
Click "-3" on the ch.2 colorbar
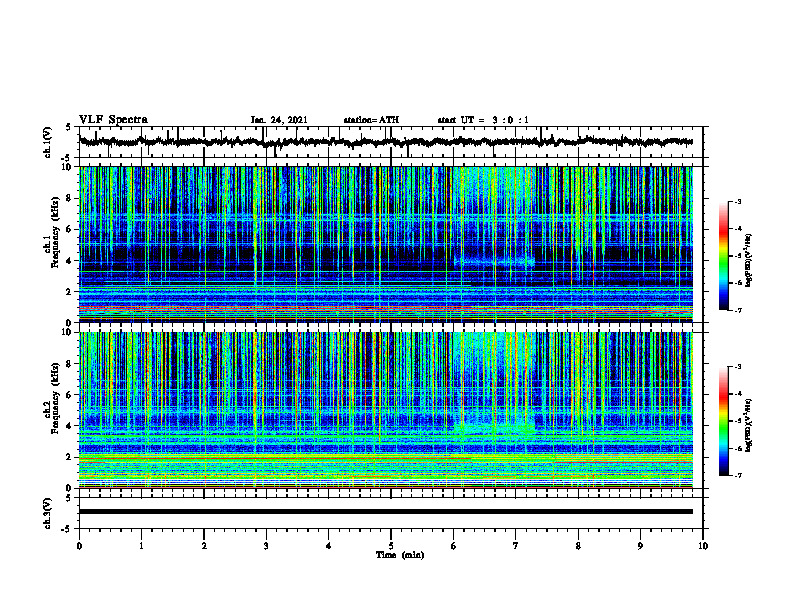pos(738,367)
